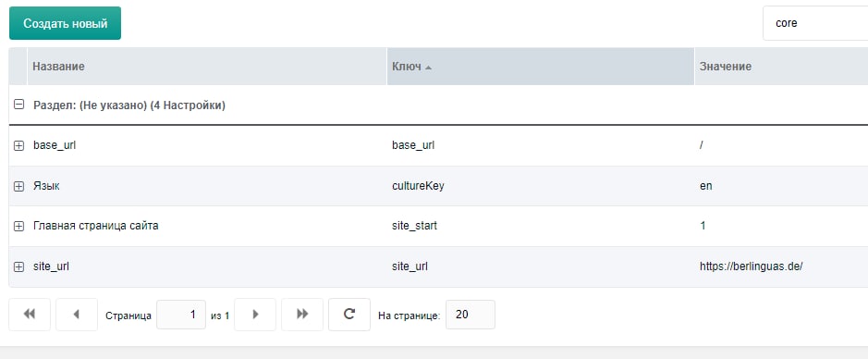Go to the first page of results

click(30, 315)
